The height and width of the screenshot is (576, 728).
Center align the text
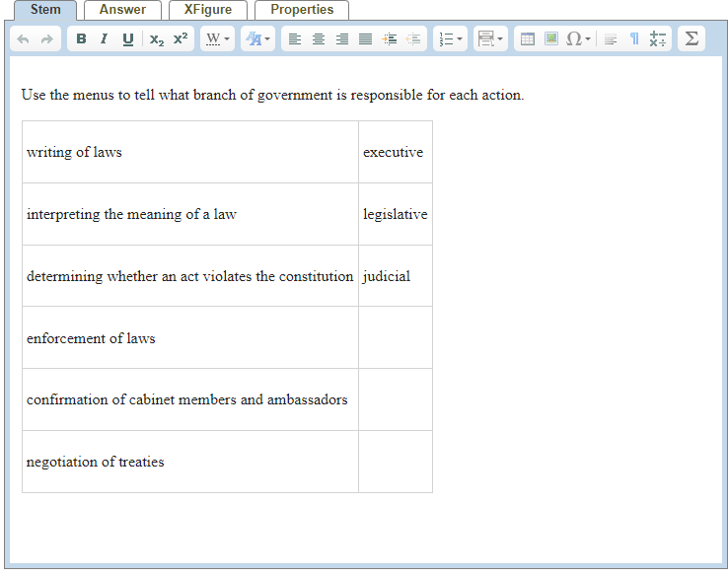pos(319,39)
